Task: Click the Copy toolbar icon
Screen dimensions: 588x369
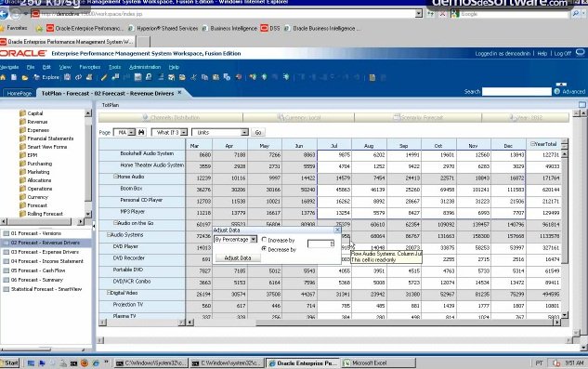Action: [x=204, y=77]
